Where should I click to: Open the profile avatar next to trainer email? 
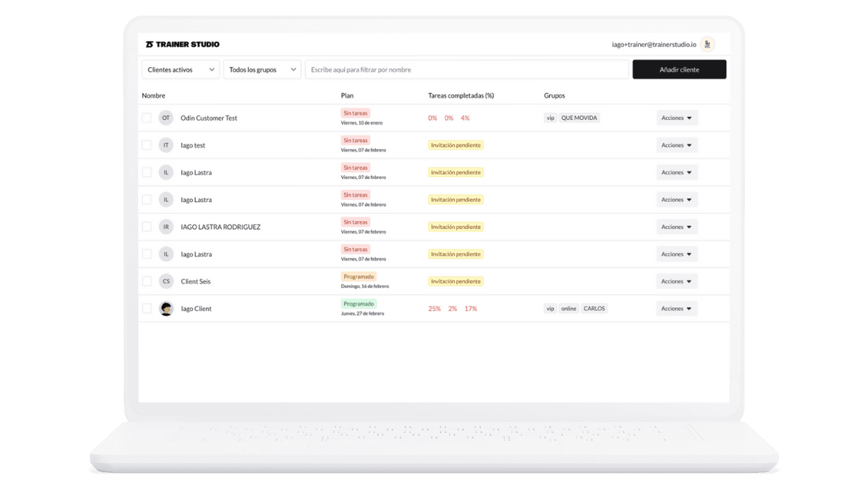[707, 43]
